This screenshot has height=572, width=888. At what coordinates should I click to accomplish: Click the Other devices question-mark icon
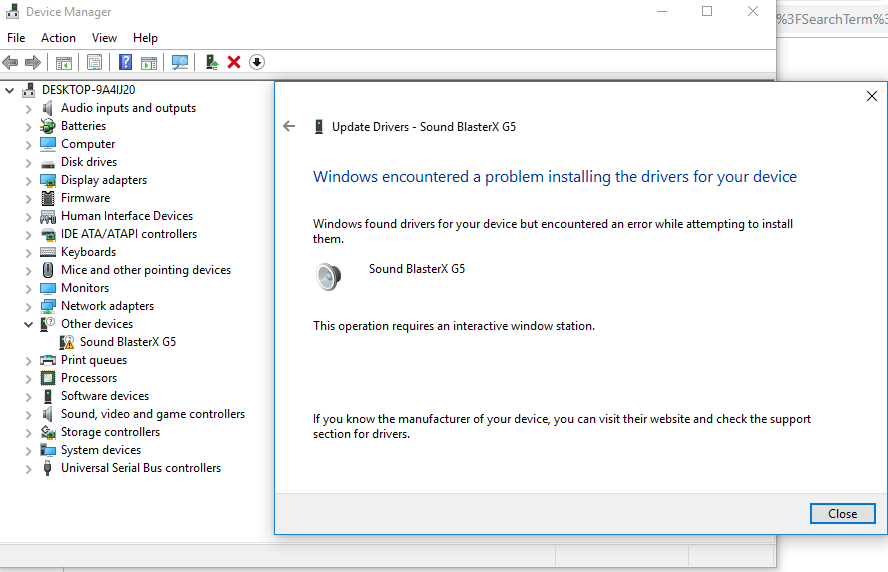point(48,324)
